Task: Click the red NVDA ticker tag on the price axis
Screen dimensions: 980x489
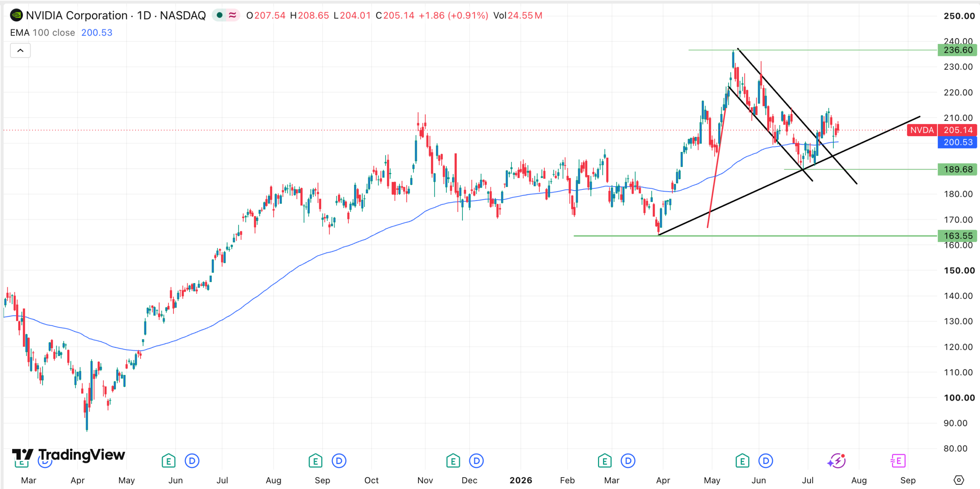Action: [x=922, y=130]
